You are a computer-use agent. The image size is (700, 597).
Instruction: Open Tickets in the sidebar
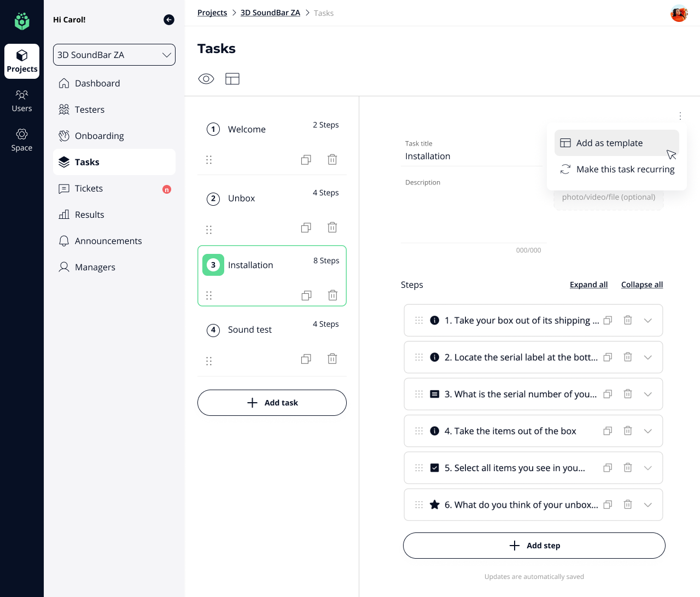coord(89,188)
